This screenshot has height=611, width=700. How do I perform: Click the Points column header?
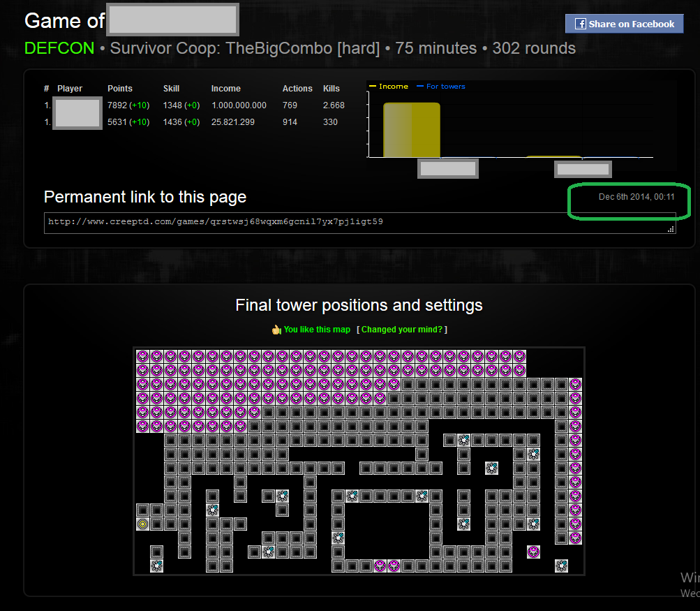(120, 89)
